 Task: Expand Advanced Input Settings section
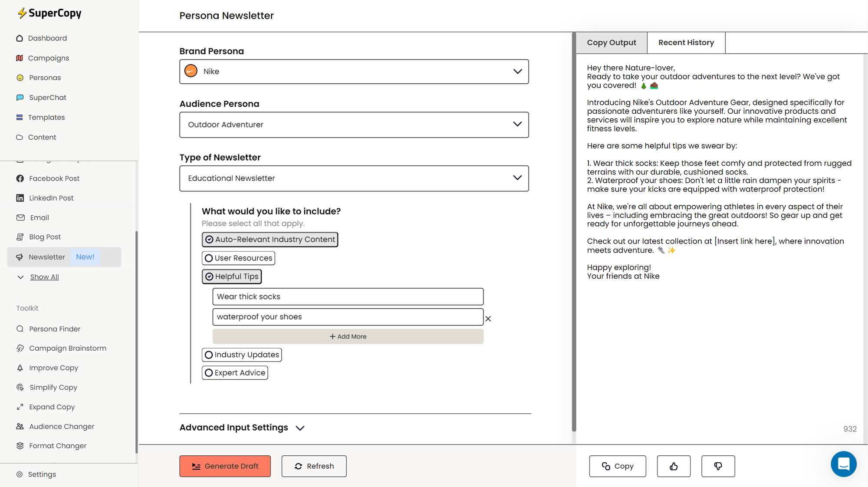pos(241,428)
